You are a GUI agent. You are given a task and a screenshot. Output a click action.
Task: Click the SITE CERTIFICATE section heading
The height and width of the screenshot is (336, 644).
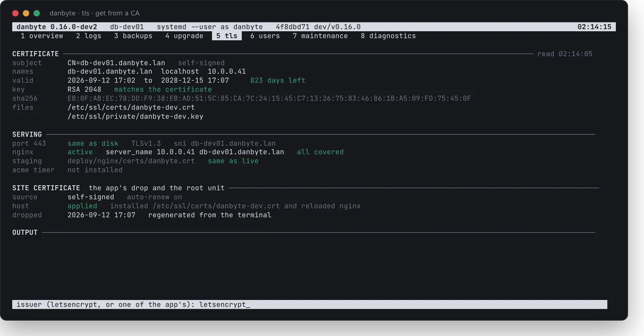pyautogui.click(x=46, y=188)
